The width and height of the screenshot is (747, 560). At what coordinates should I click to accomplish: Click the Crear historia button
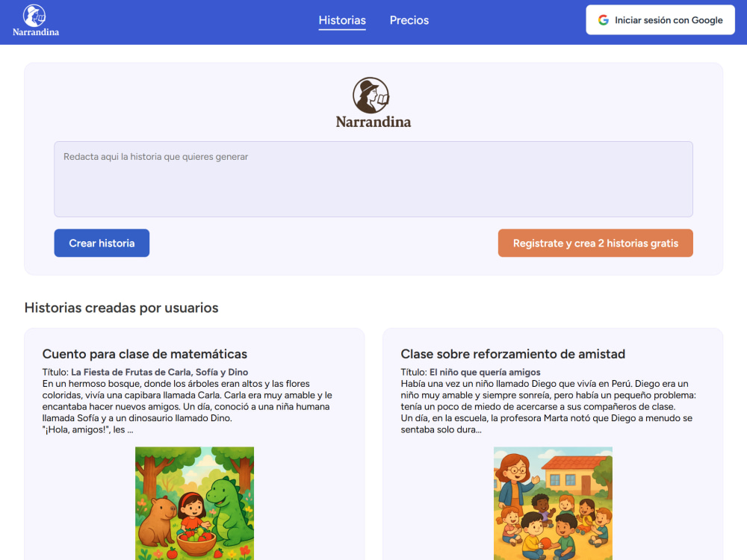pyautogui.click(x=102, y=243)
